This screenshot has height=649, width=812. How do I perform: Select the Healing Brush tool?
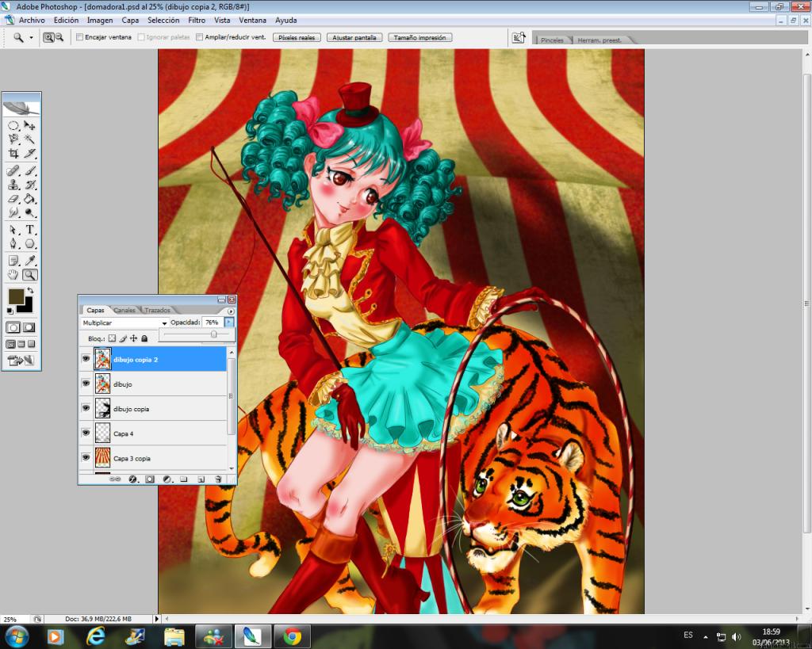(x=13, y=170)
